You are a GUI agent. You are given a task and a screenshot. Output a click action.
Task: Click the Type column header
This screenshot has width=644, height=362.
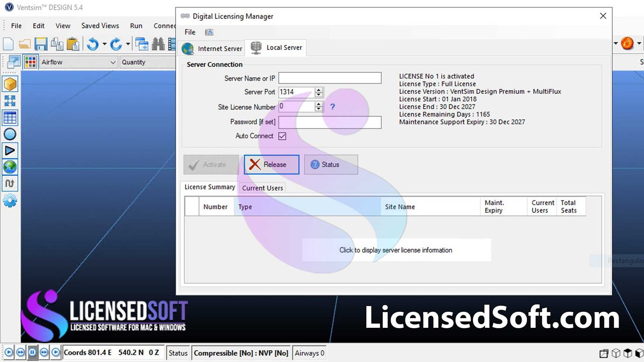coord(308,207)
